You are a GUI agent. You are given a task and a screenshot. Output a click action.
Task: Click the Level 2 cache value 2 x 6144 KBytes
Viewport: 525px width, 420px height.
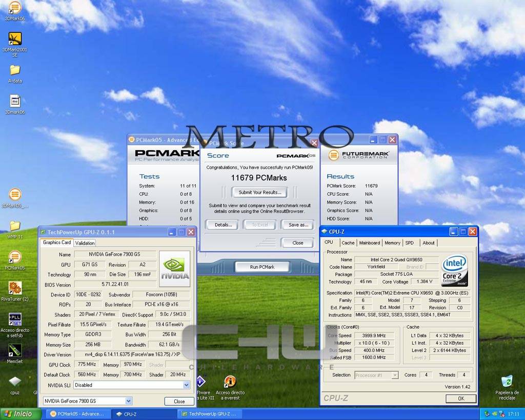click(450, 350)
